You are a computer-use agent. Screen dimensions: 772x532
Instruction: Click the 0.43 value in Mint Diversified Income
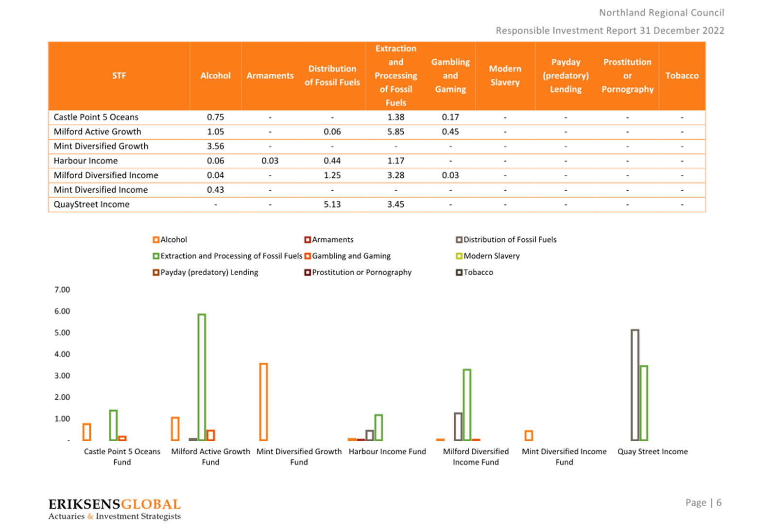pos(215,190)
